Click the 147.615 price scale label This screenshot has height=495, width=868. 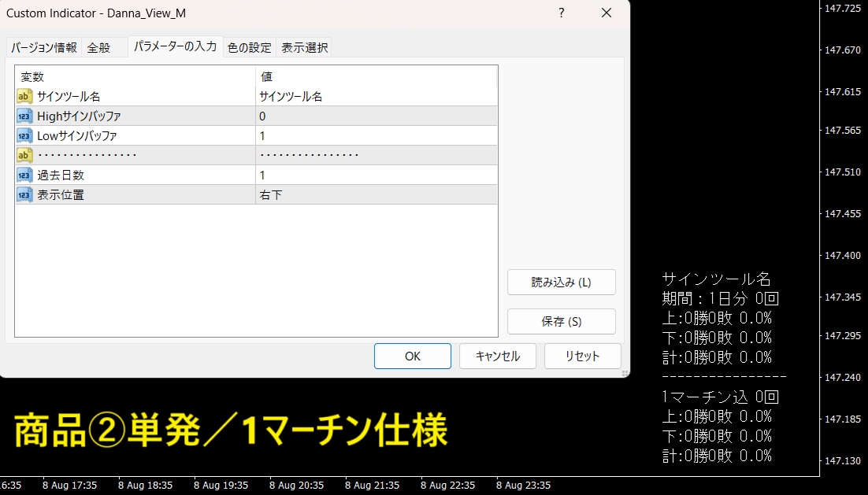coord(843,92)
